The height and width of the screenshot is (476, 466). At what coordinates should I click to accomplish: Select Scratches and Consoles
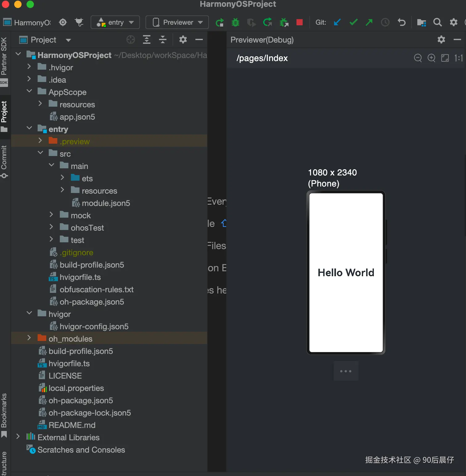pyautogui.click(x=76, y=450)
